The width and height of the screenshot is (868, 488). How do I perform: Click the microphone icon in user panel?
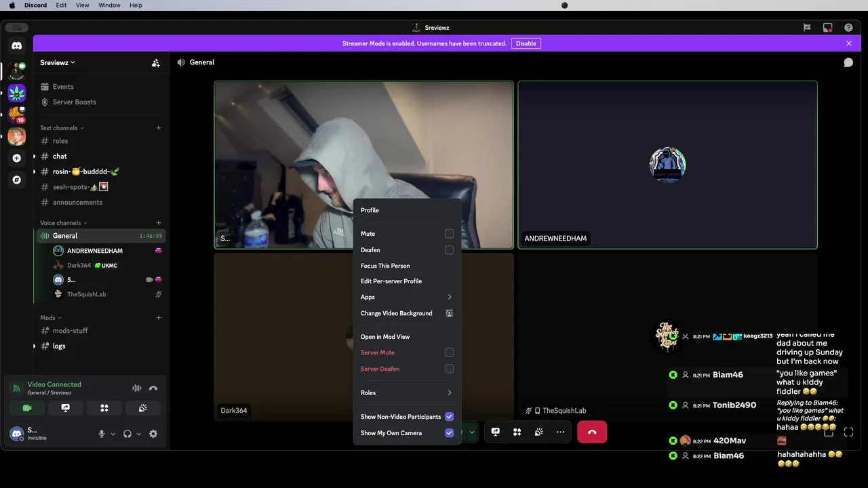[x=102, y=434]
